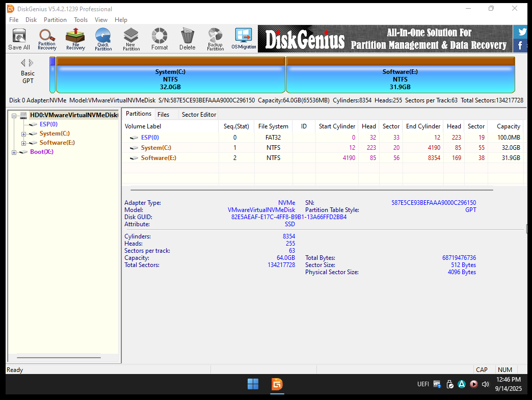The height and width of the screenshot is (400, 532).
Task: Click the Format toolbar icon
Action: [x=159, y=39]
